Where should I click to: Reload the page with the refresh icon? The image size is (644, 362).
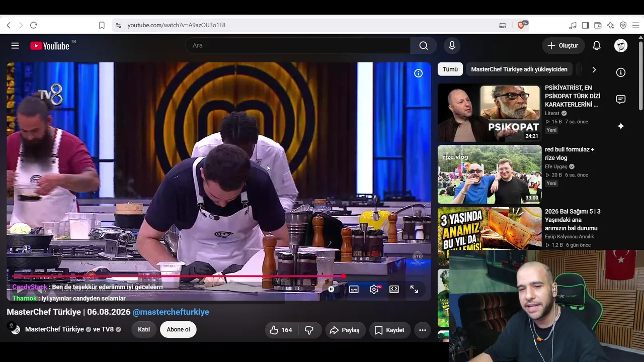point(34,25)
